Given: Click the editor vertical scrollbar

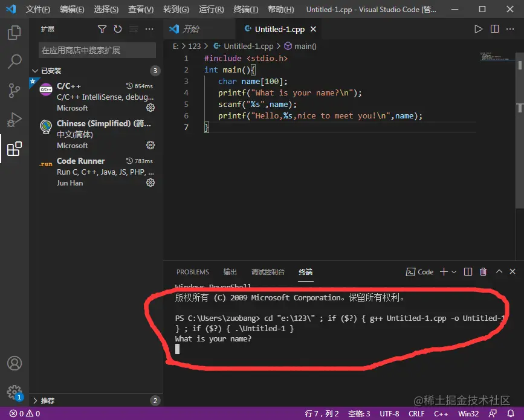Looking at the screenshot, I should point(520,131).
